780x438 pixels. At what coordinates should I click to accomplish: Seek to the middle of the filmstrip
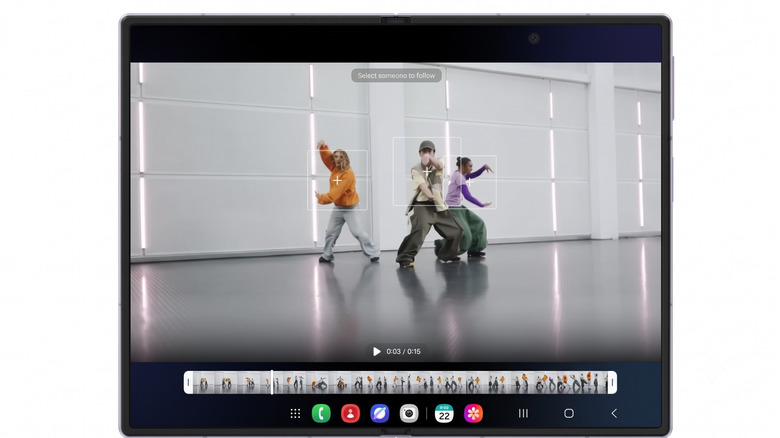click(x=400, y=382)
